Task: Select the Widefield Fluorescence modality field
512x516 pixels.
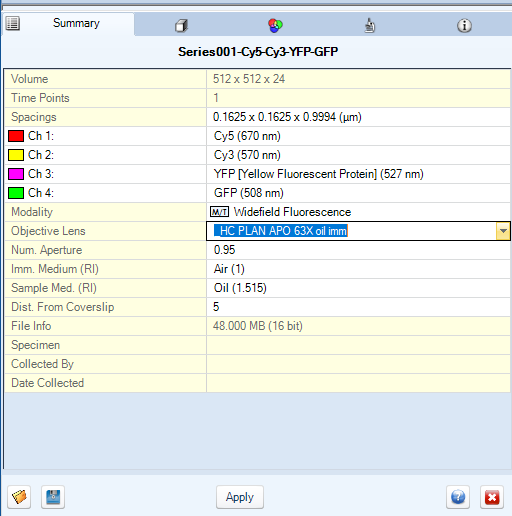Action: [358, 212]
